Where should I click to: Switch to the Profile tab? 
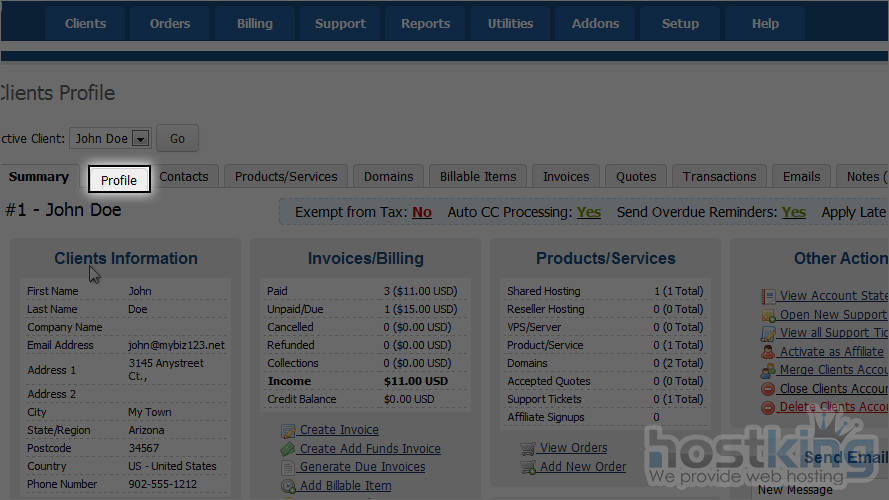[119, 179]
